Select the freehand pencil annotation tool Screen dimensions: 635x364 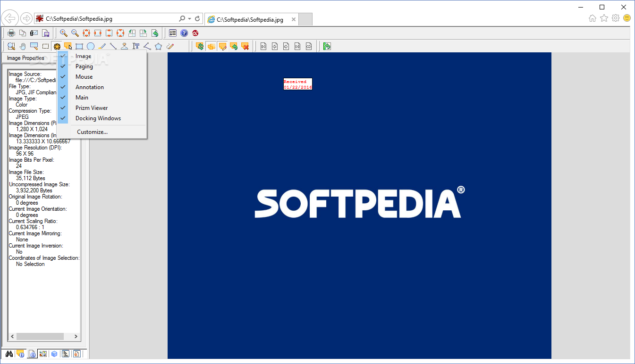point(170,46)
